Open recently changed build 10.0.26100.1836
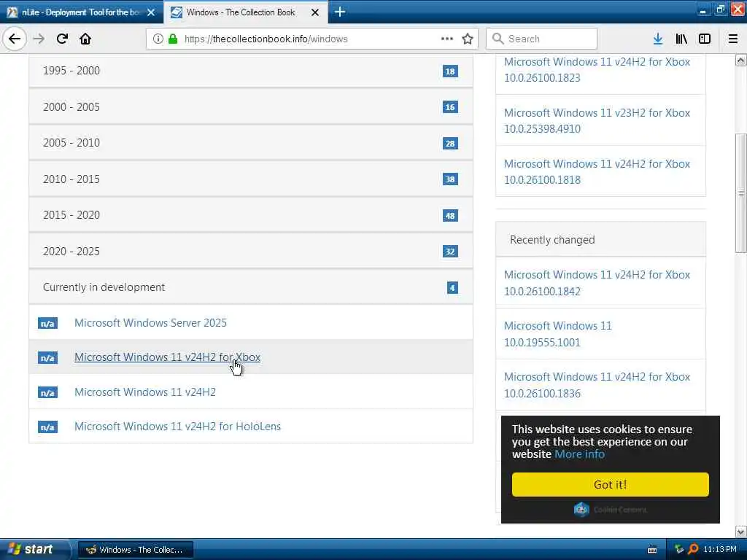Image resolution: width=747 pixels, height=560 pixels. point(597,385)
